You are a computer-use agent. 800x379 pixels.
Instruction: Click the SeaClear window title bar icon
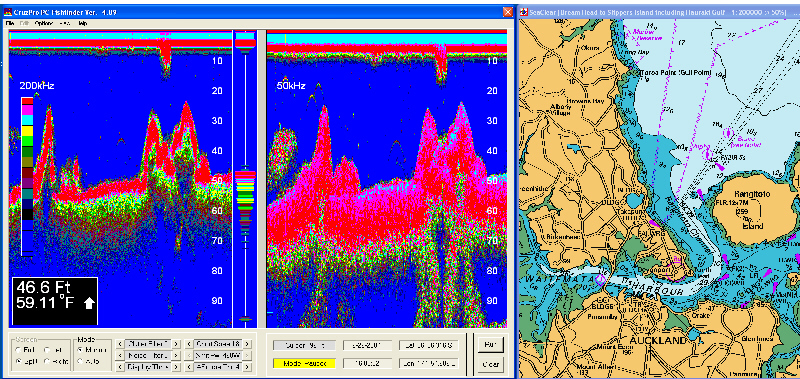point(524,12)
